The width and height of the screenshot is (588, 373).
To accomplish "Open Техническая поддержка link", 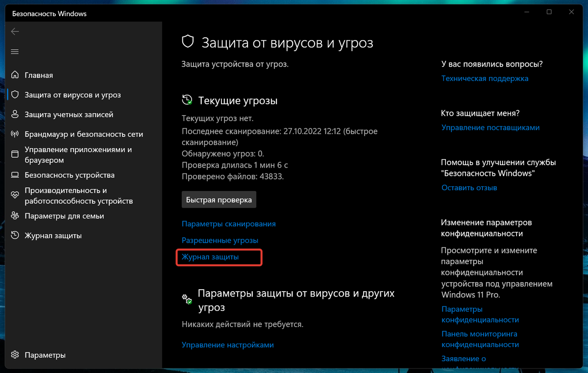I will pos(485,78).
